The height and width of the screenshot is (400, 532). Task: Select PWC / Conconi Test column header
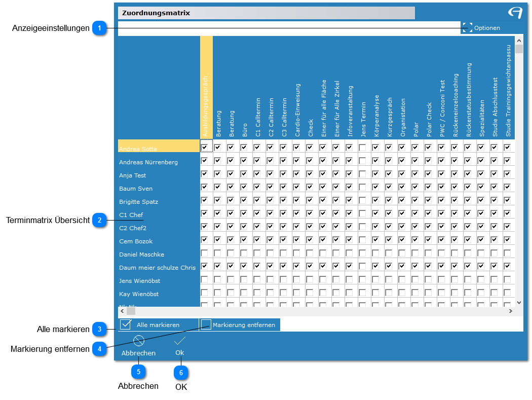(442, 88)
